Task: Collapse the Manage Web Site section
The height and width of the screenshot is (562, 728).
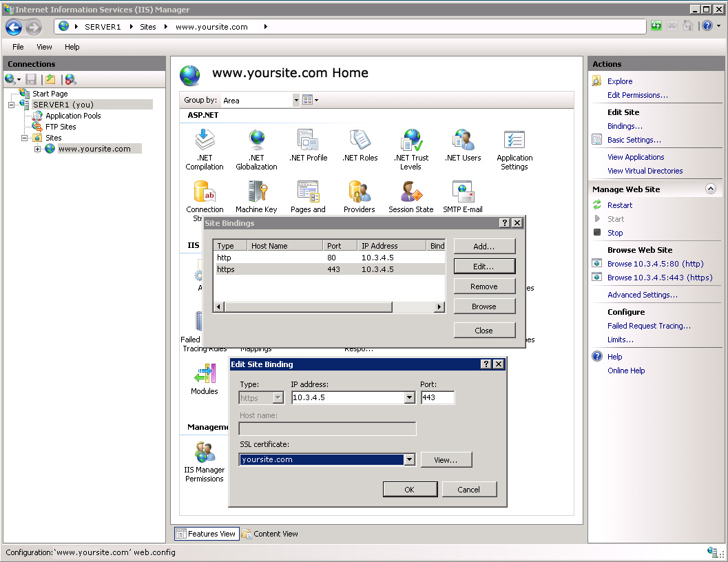Action: click(710, 189)
